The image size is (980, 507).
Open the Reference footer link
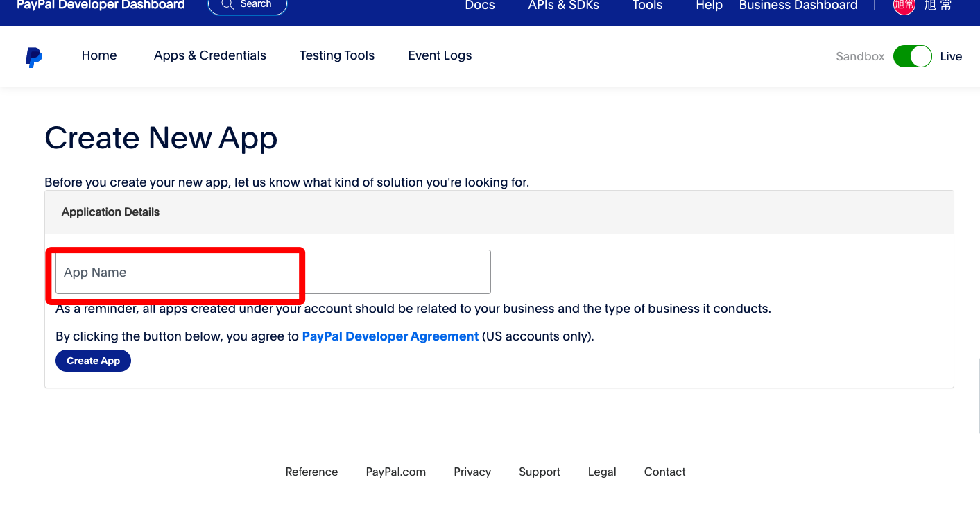(x=311, y=472)
